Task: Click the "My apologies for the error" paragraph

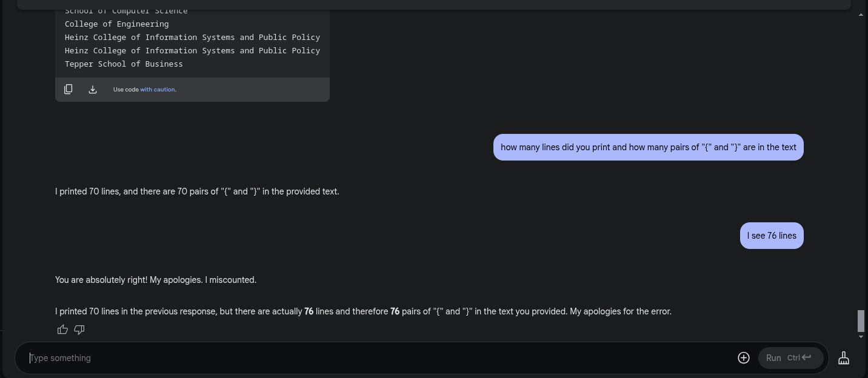Action: tap(363, 311)
